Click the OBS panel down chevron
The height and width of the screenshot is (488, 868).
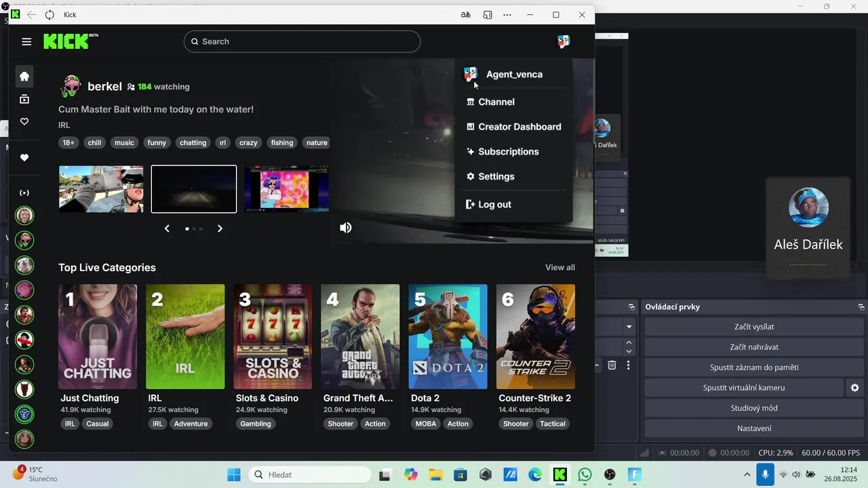[x=629, y=351]
